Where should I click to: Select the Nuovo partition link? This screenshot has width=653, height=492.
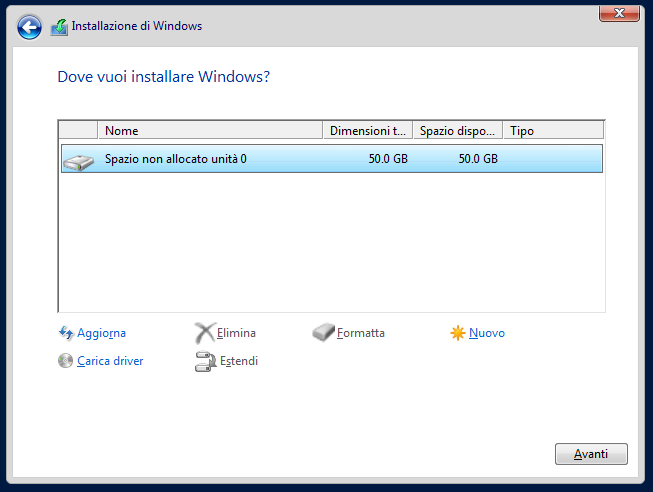tap(487, 333)
